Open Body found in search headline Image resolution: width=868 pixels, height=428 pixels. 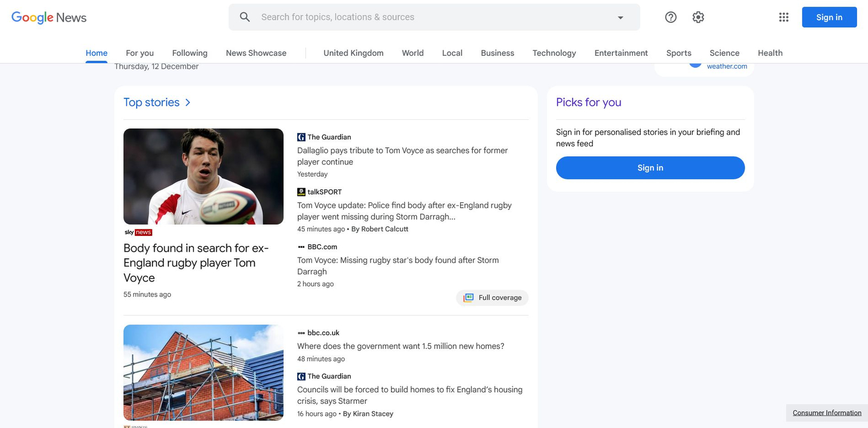click(196, 263)
